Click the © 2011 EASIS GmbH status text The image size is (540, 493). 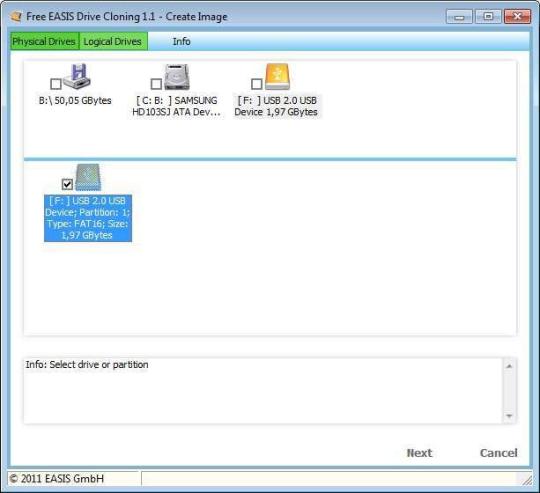(x=56, y=479)
